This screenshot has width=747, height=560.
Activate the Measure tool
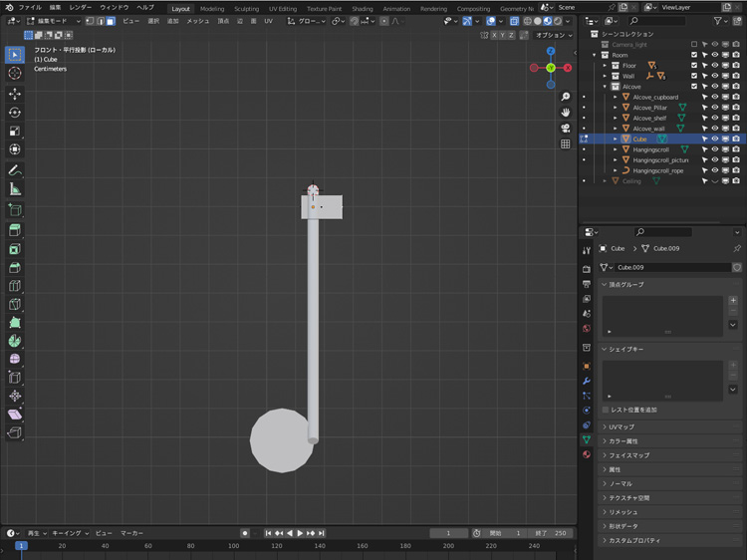(15, 188)
